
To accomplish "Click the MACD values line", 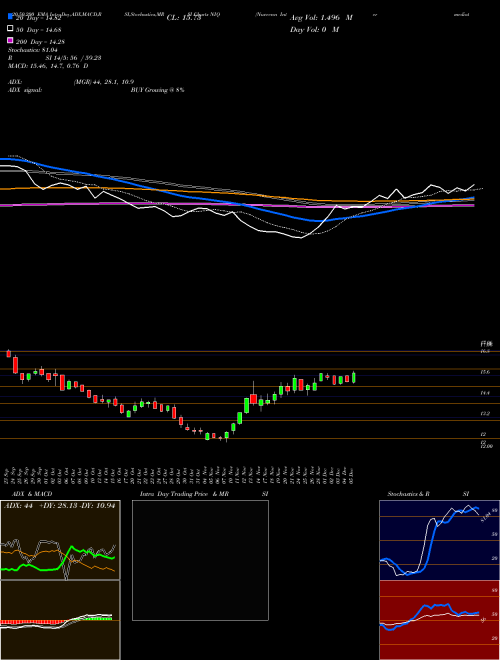I will click(x=48, y=66).
